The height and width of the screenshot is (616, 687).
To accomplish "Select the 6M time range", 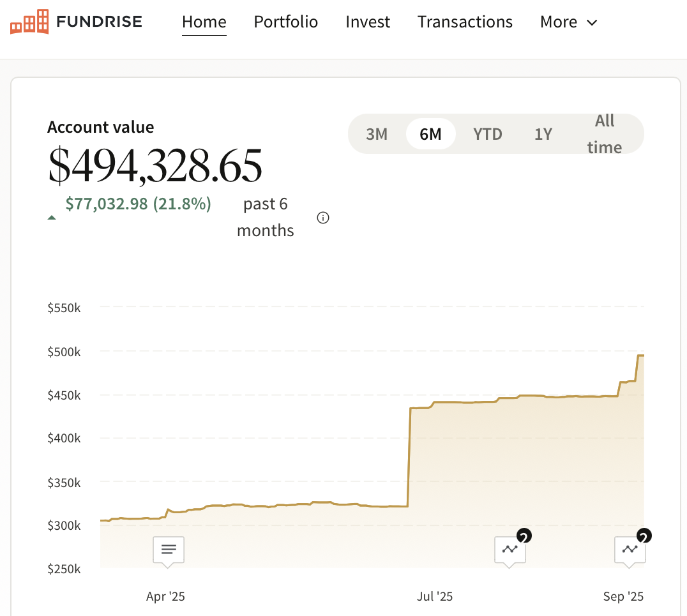I will pos(431,134).
